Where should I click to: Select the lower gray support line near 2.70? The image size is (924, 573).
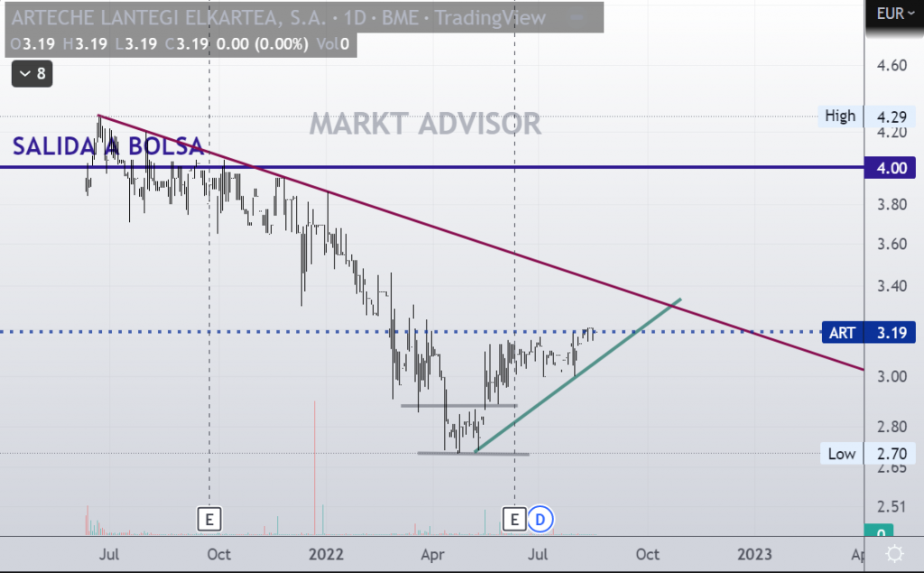tap(473, 453)
